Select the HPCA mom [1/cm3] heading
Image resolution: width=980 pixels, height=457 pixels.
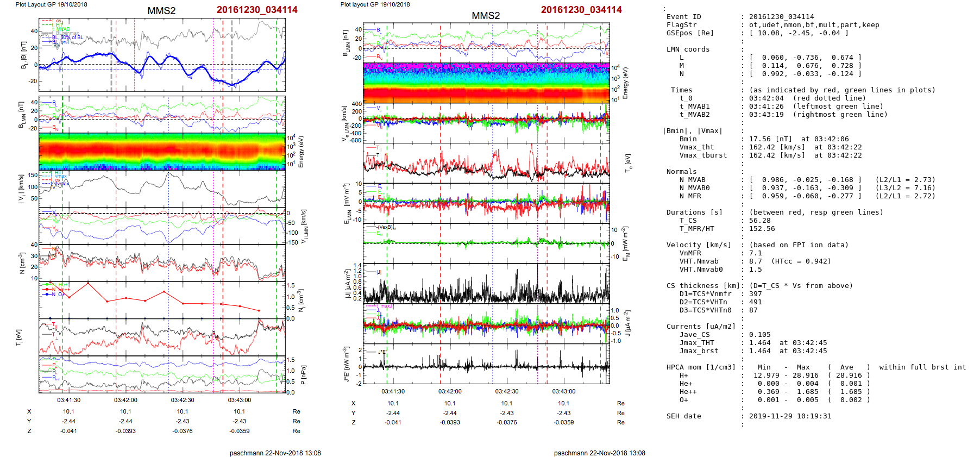click(x=701, y=367)
